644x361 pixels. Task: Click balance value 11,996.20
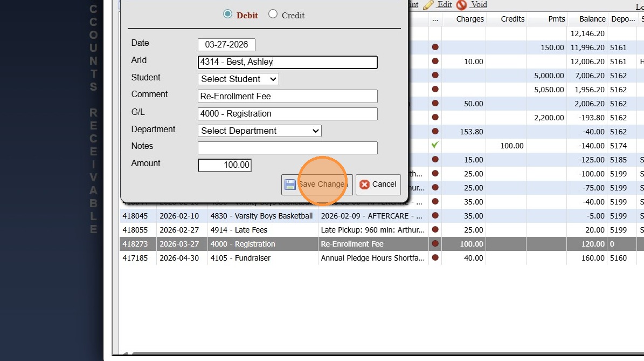[x=587, y=47]
